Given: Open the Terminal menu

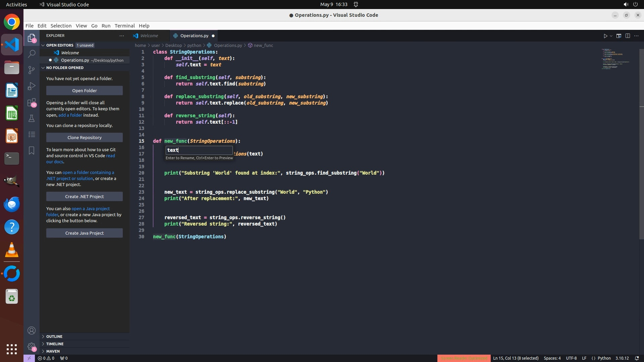Looking at the screenshot, I should (124, 26).
